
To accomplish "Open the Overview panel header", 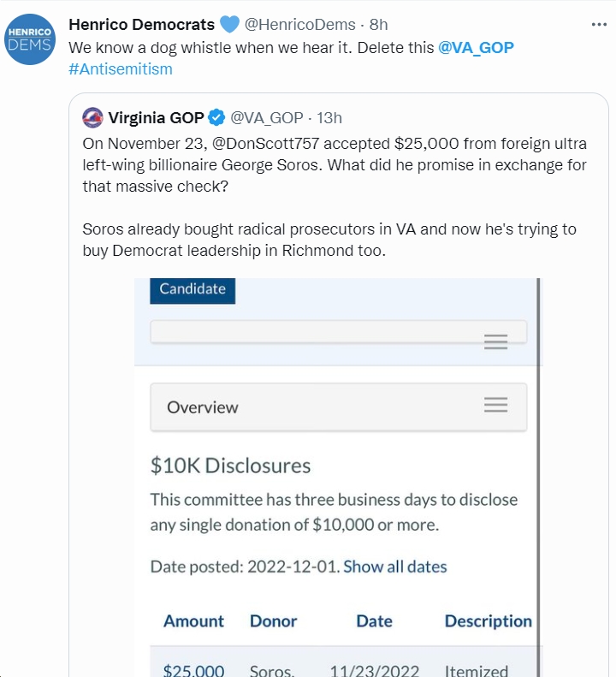I will point(339,407).
